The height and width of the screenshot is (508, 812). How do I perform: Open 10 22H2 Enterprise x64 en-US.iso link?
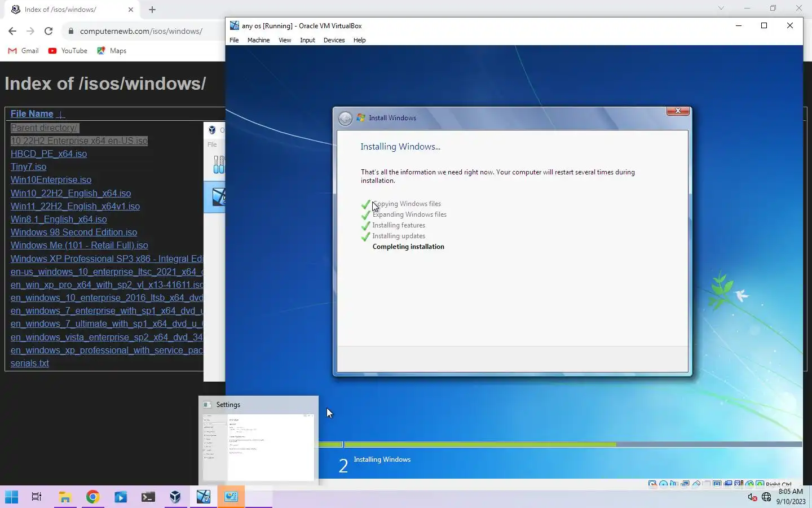click(x=79, y=141)
